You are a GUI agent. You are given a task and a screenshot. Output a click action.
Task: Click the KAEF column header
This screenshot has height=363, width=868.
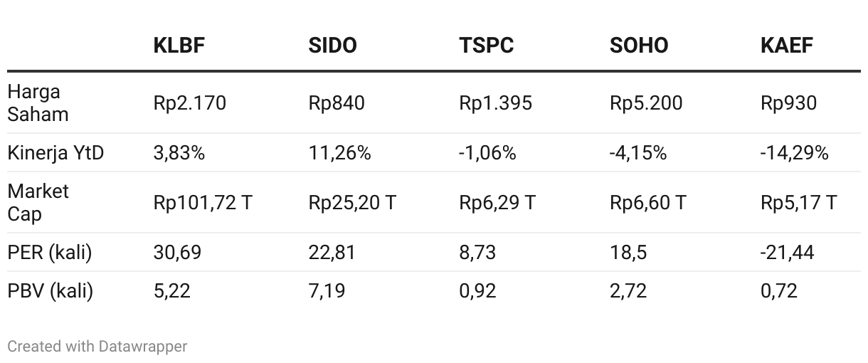click(x=787, y=46)
